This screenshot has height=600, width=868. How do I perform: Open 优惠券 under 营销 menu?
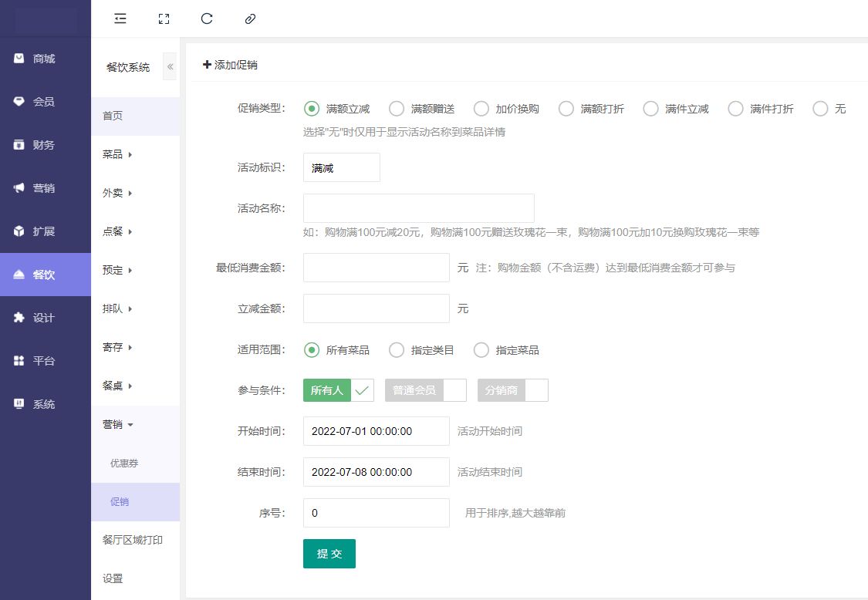point(124,463)
